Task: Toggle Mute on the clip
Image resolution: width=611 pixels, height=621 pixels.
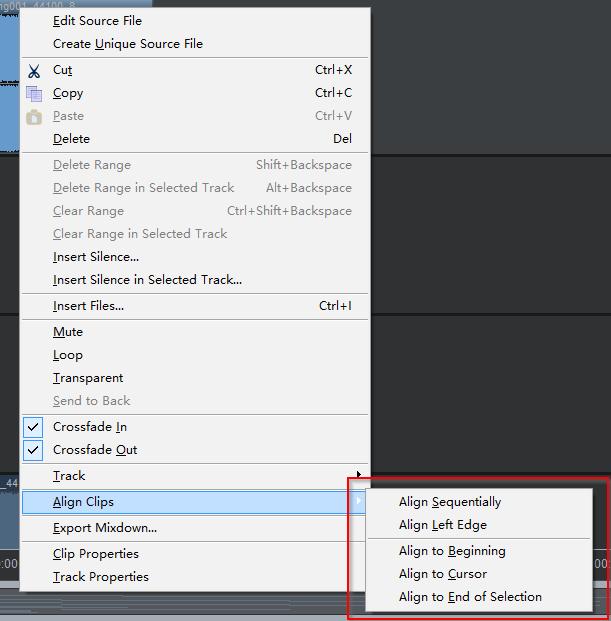Action: click(x=68, y=332)
